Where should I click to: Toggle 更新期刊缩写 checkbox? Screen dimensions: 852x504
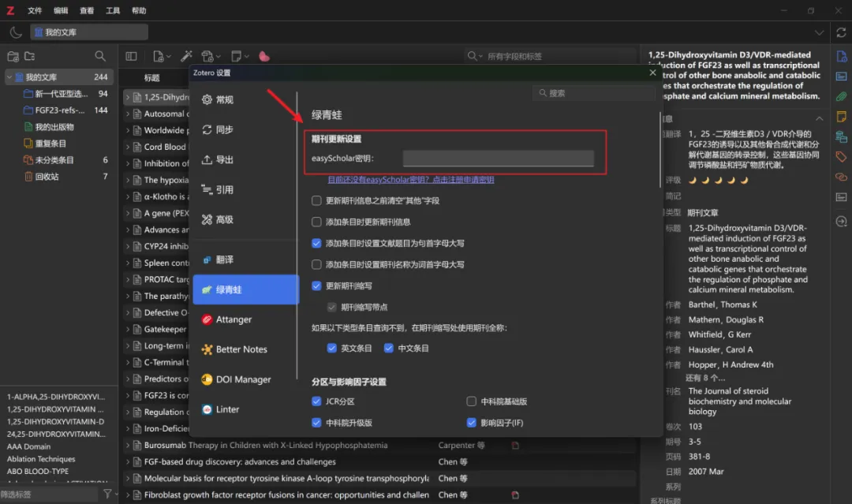(x=316, y=286)
